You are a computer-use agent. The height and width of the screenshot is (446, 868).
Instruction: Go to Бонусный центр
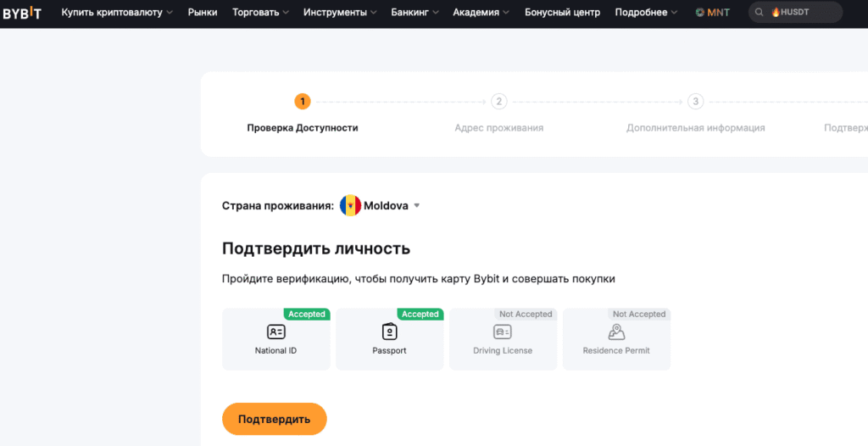click(x=563, y=12)
